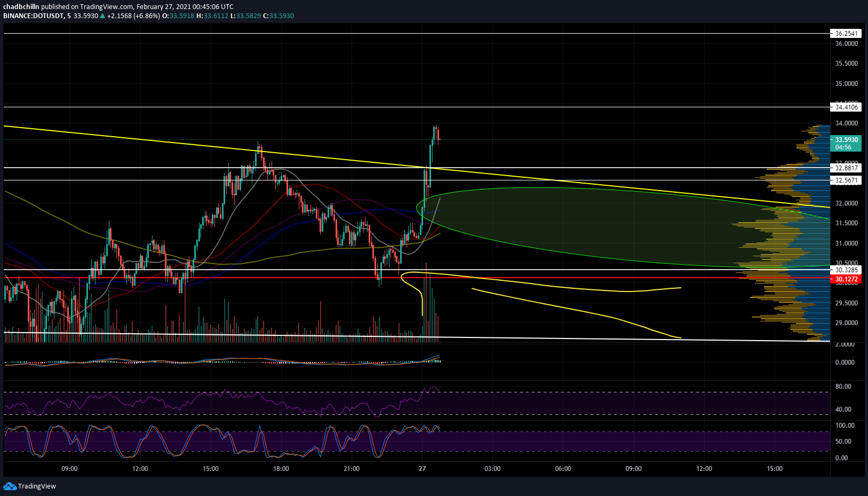The height and width of the screenshot is (496, 868).
Task: Click the 31.0000 price axis tick
Action: point(846,243)
